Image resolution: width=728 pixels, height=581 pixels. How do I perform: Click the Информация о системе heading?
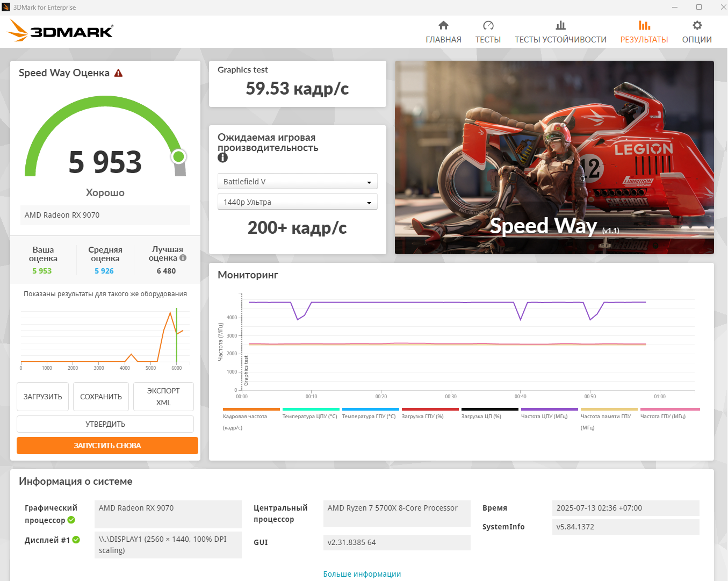(x=76, y=482)
